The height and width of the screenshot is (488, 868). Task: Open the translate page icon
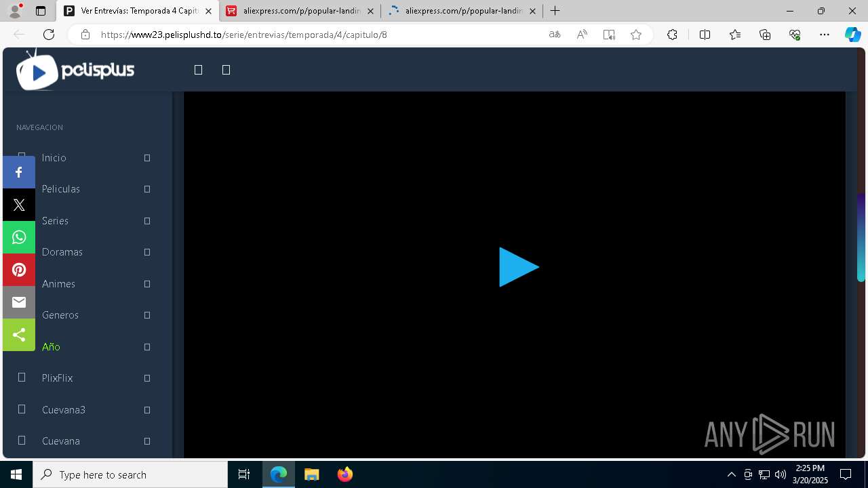point(555,35)
